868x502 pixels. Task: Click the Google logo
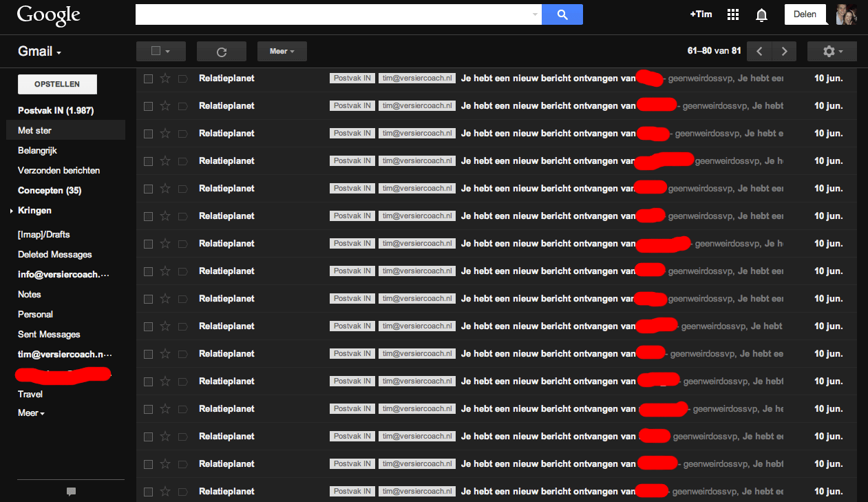point(48,15)
